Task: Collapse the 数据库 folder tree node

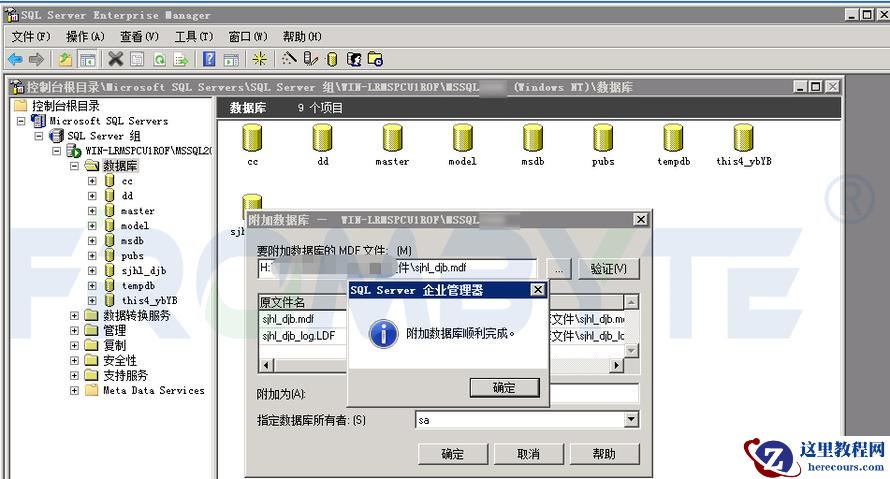Action: click(74, 166)
